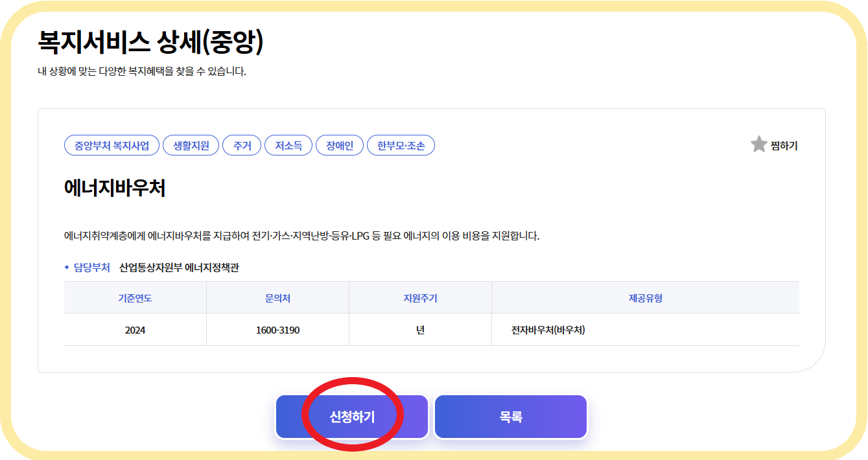
Task: Click the 장애인 category tag
Action: click(339, 145)
